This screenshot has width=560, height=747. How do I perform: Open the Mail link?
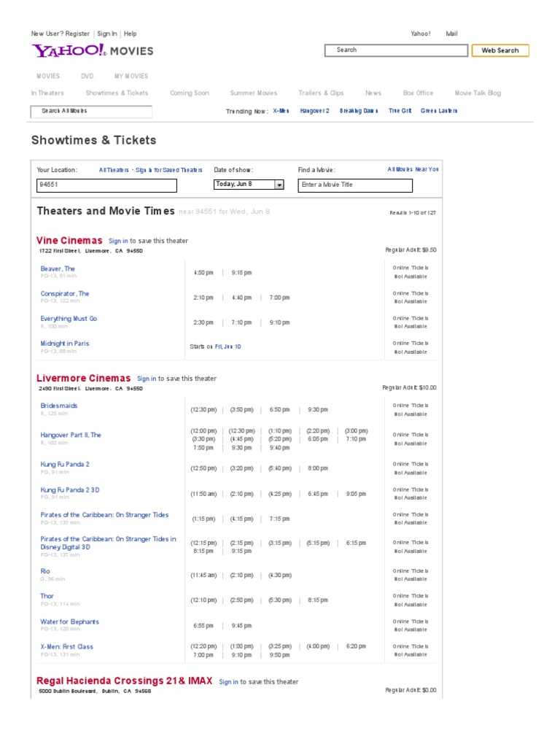point(451,34)
